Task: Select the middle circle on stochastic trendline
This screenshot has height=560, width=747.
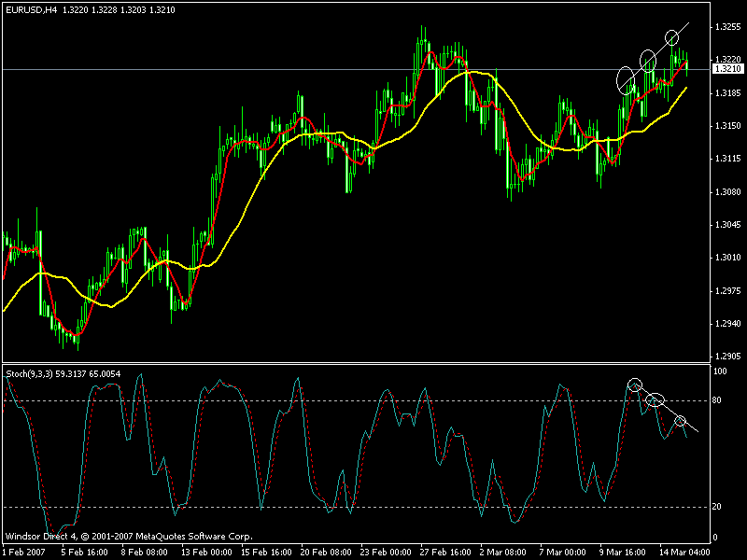Action: (655, 399)
